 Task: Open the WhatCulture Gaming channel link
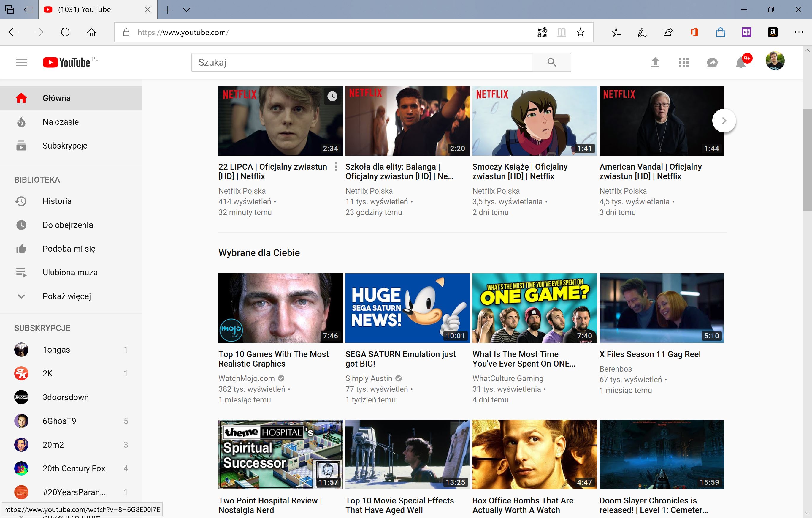tap(508, 378)
